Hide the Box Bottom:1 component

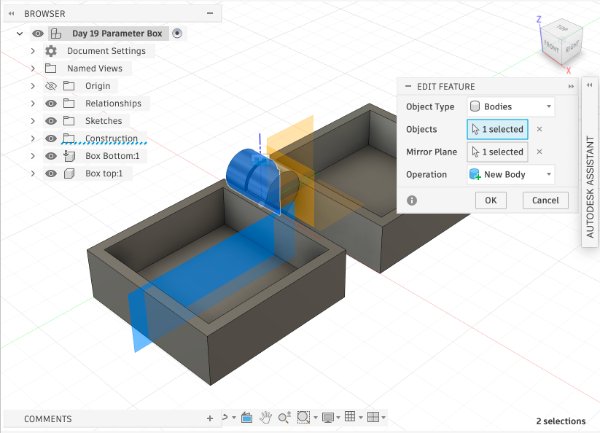(51, 156)
